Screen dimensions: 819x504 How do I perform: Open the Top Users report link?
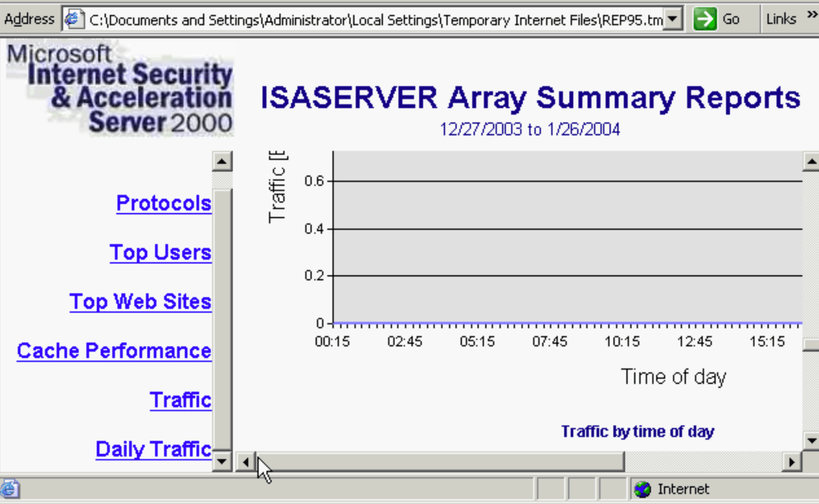(161, 253)
